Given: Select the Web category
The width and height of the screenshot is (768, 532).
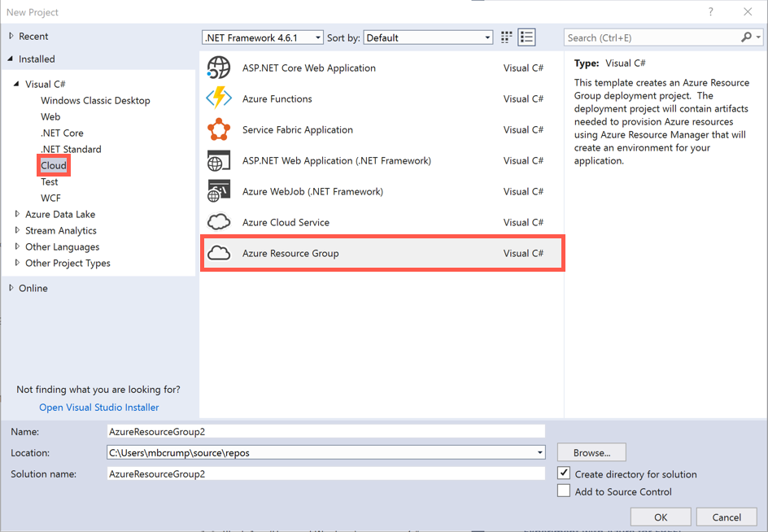Looking at the screenshot, I should (50, 116).
